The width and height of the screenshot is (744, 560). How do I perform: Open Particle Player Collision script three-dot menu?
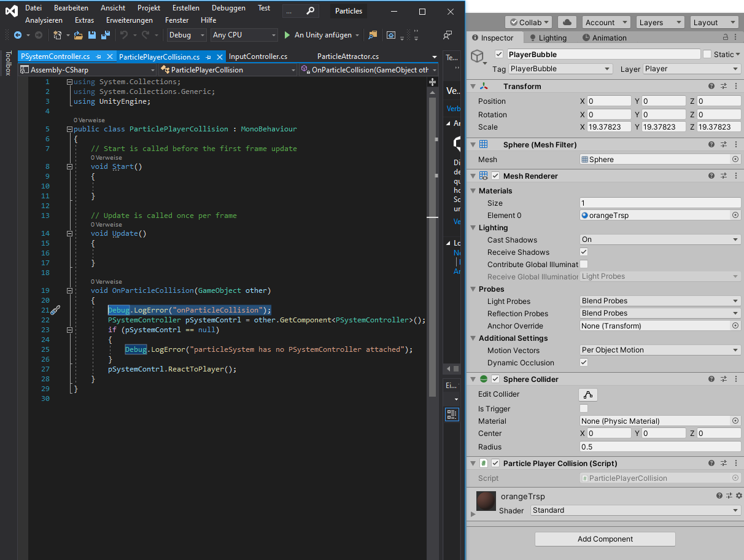[735, 463]
